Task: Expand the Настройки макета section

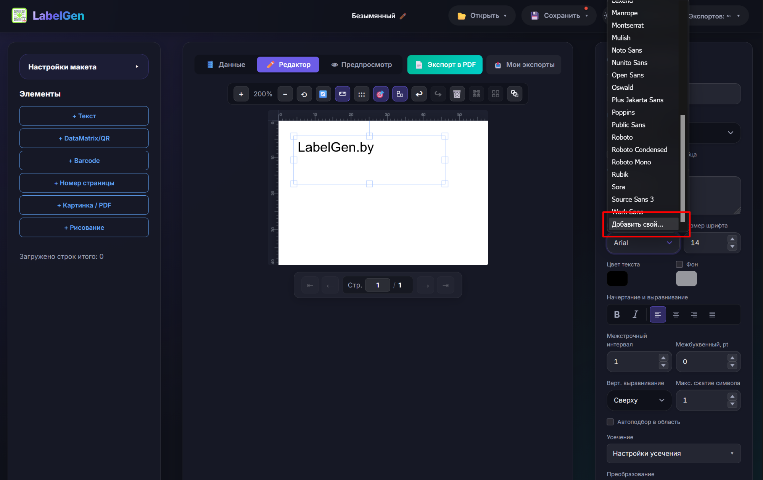Action: click(x=84, y=67)
